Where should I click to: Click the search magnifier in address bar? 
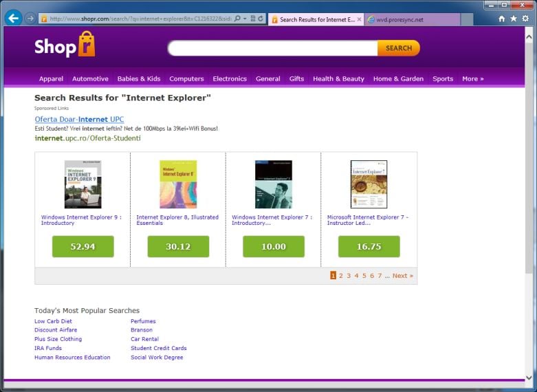[237, 19]
